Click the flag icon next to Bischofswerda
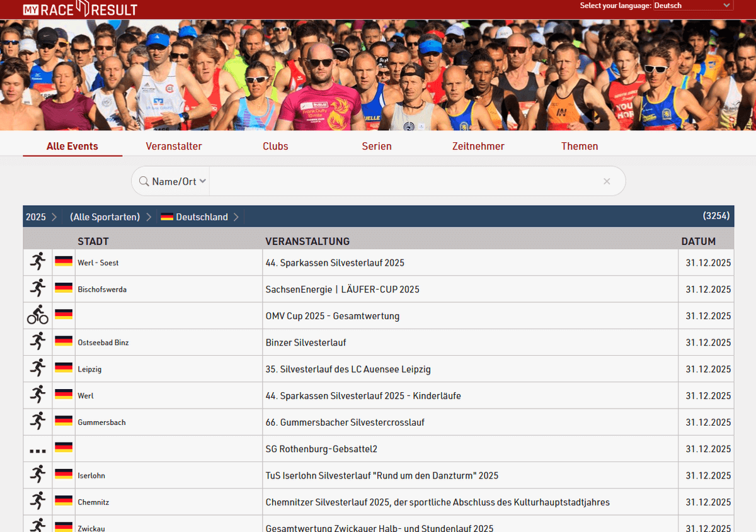This screenshot has width=756, height=532. [63, 288]
